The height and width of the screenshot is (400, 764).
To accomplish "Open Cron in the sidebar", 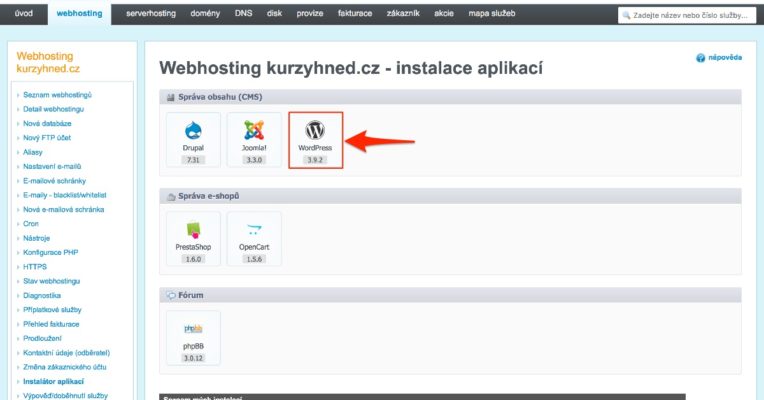I will (31, 224).
